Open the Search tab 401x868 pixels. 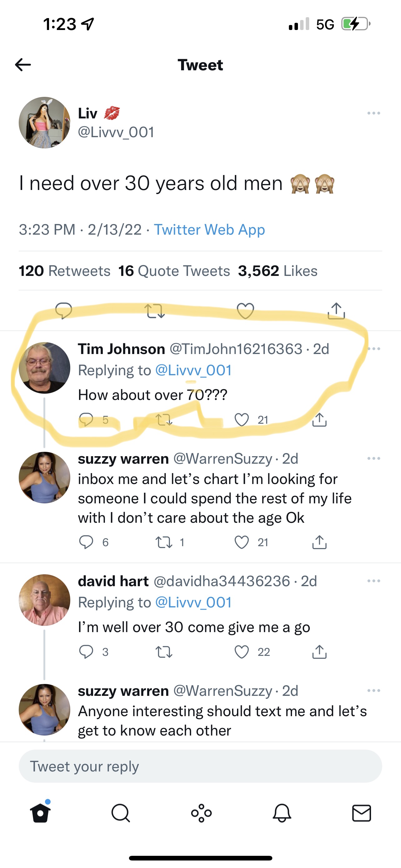120,813
